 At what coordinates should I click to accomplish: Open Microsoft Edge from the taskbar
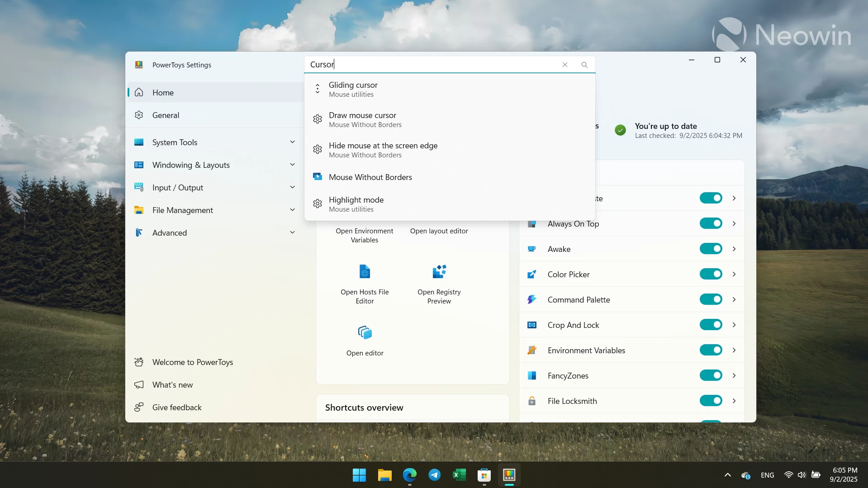[410, 475]
